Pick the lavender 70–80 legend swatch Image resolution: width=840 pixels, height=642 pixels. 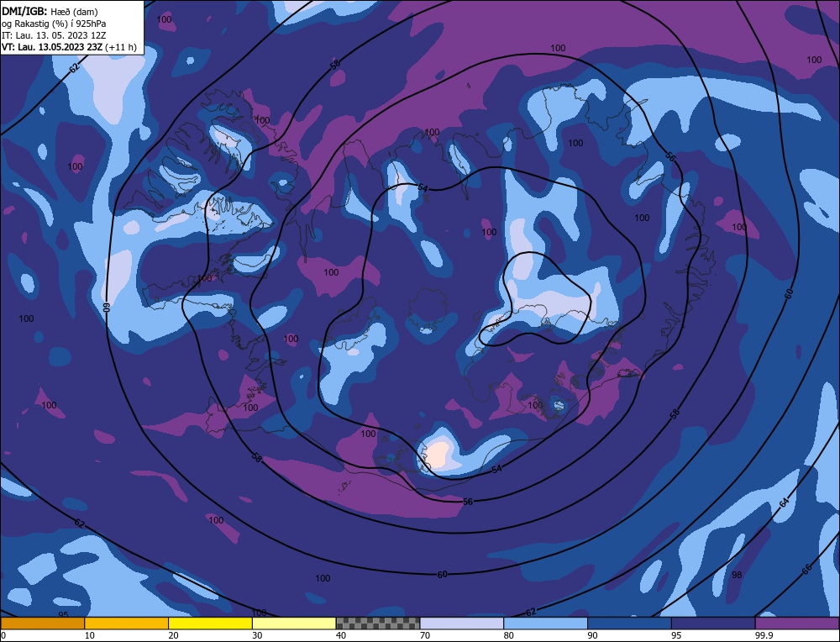[462, 624]
